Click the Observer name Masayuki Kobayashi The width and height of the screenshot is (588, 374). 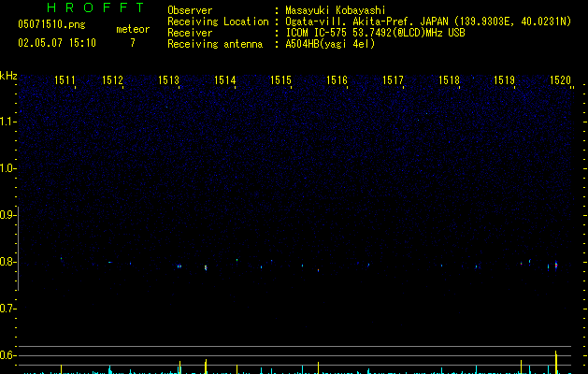pos(336,10)
